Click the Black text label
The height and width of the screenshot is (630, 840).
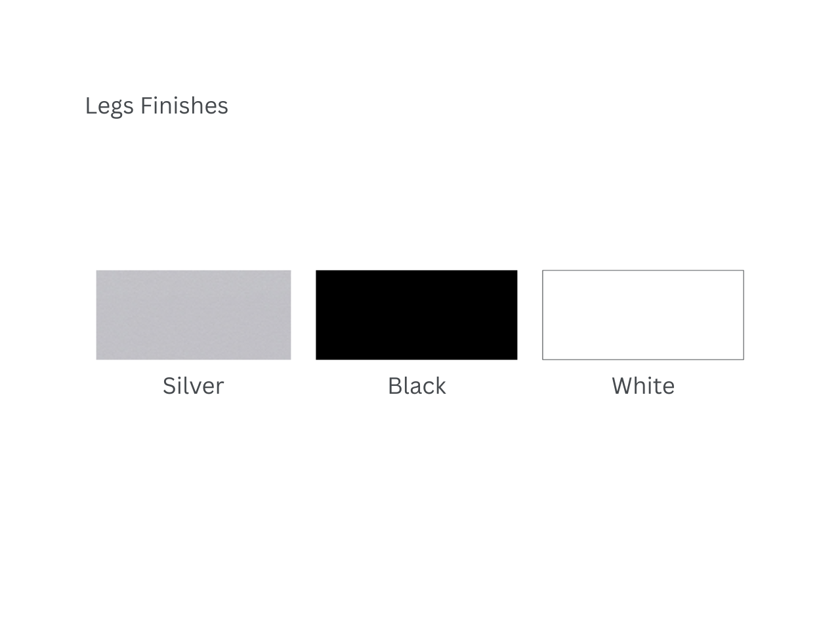(x=417, y=386)
